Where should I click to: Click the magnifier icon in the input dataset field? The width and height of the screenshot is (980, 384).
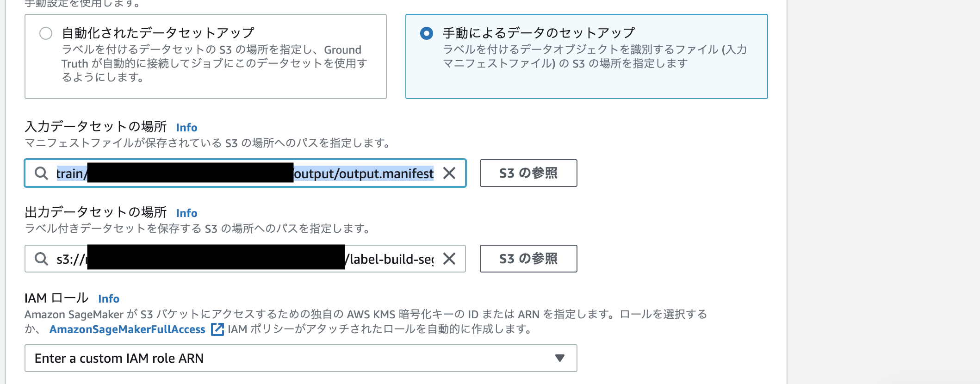click(41, 173)
